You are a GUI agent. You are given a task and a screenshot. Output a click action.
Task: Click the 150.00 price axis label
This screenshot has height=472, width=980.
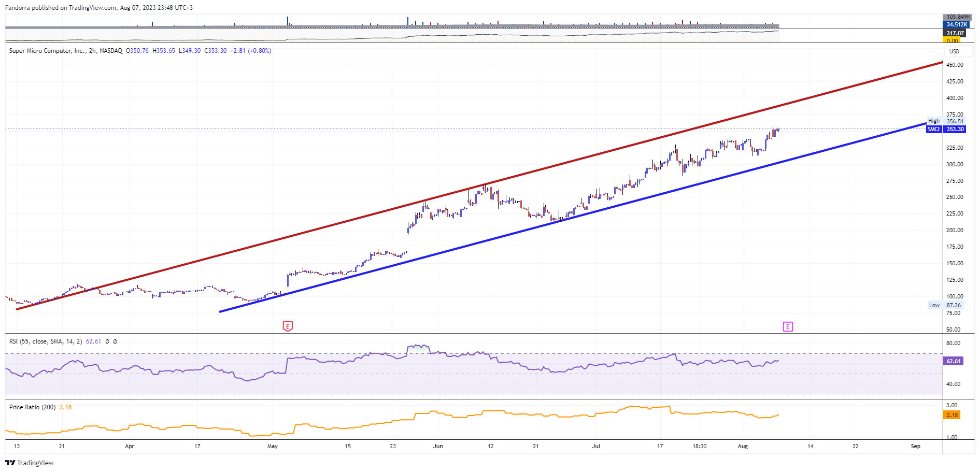pyautogui.click(x=955, y=263)
